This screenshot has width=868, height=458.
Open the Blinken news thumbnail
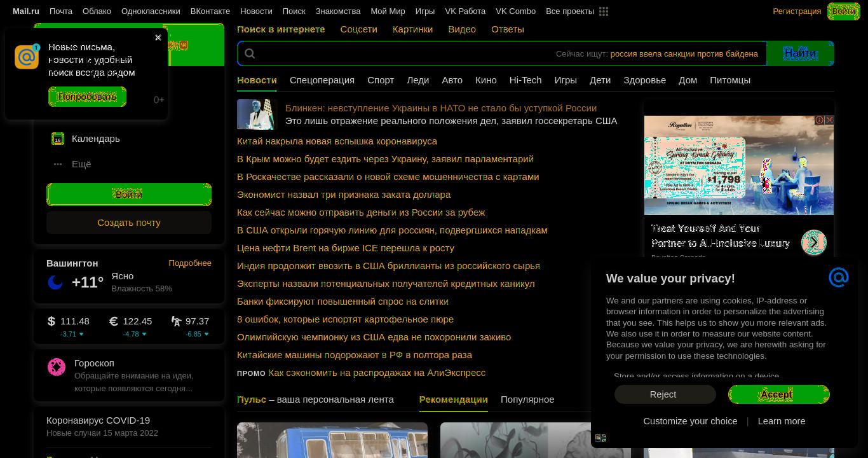(257, 114)
